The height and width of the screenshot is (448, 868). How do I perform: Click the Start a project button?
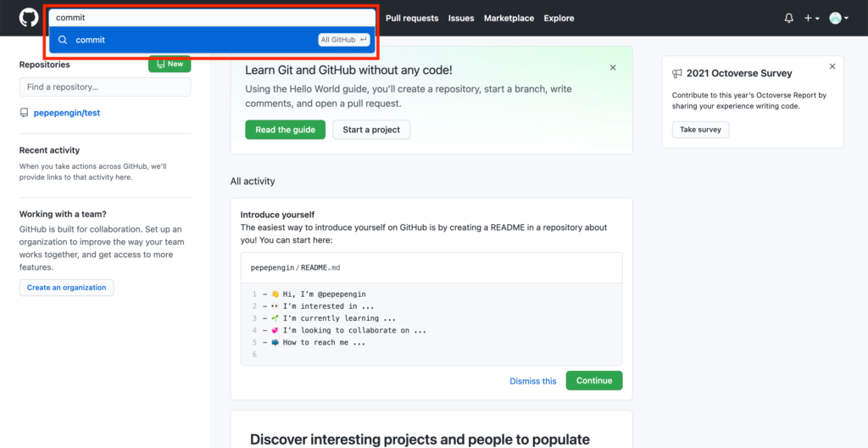point(371,130)
